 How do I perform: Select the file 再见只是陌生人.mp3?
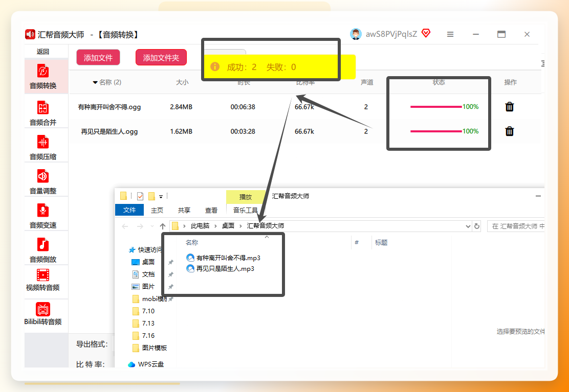coord(220,269)
